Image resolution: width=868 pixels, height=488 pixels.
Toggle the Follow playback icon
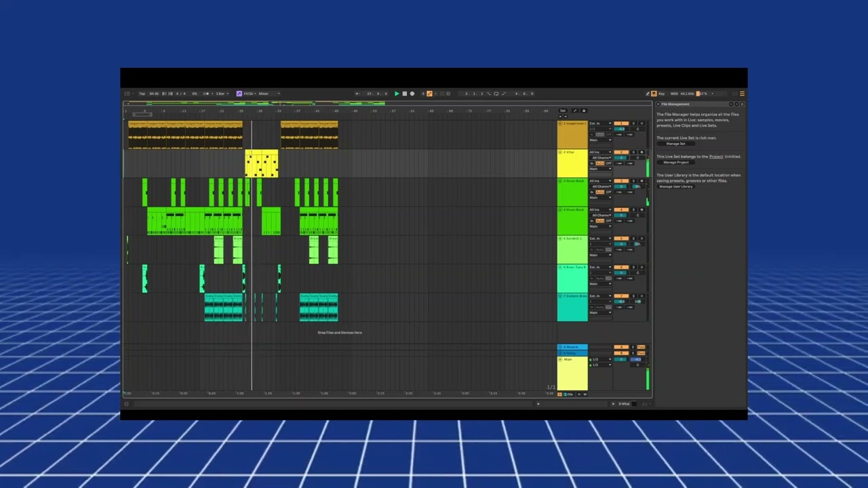click(357, 94)
